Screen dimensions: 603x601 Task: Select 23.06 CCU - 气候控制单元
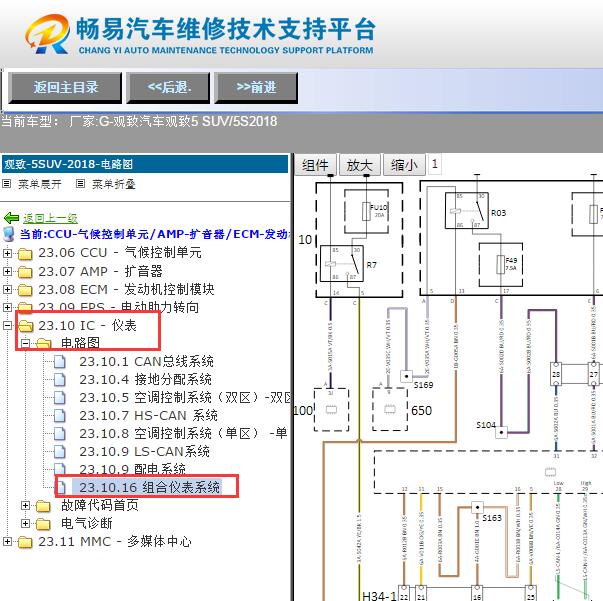coord(120,253)
